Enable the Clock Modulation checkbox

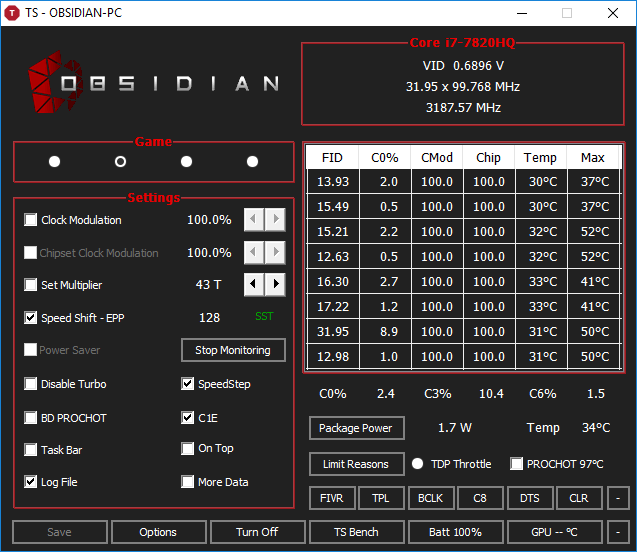point(31,220)
